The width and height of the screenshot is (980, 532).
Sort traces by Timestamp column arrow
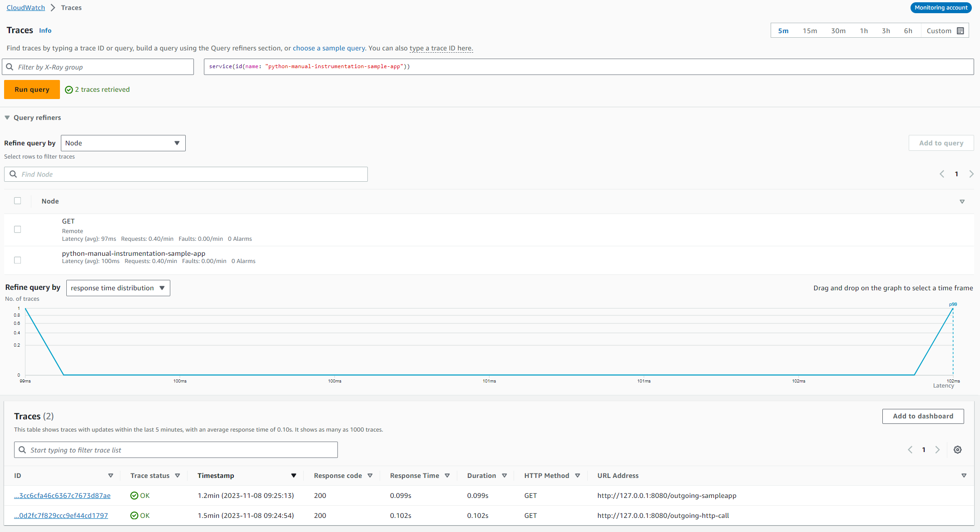coord(293,476)
